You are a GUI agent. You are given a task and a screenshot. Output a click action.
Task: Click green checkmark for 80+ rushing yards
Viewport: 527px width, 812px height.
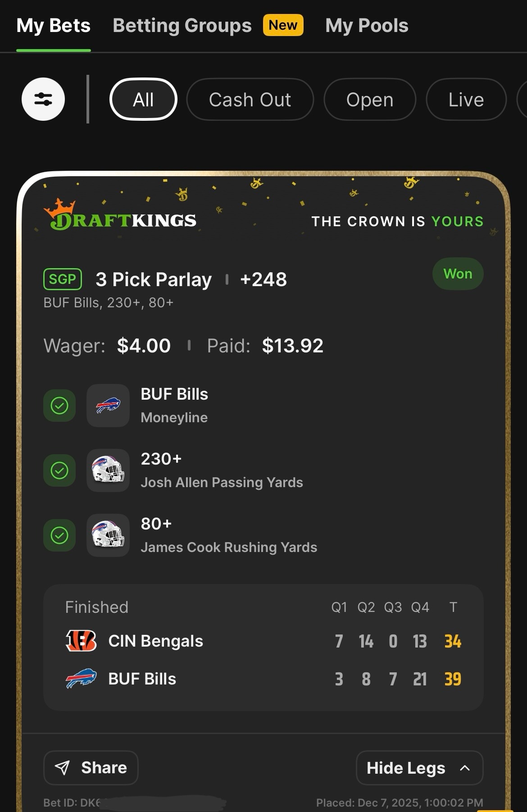point(59,535)
